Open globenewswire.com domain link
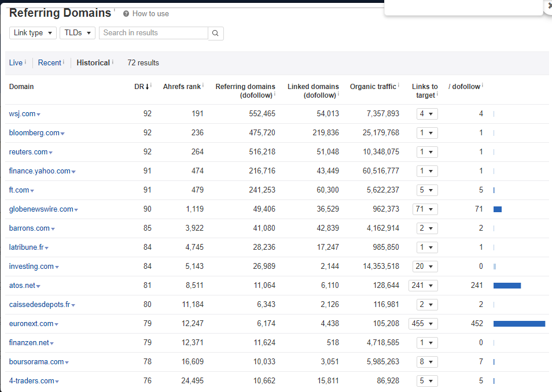552x392 pixels. click(x=41, y=209)
